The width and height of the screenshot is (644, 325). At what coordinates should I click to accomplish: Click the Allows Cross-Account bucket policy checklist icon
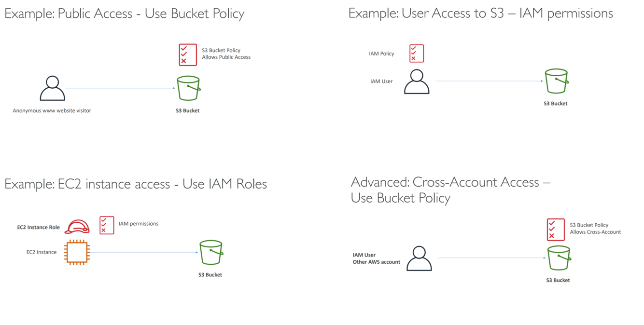pyautogui.click(x=556, y=230)
